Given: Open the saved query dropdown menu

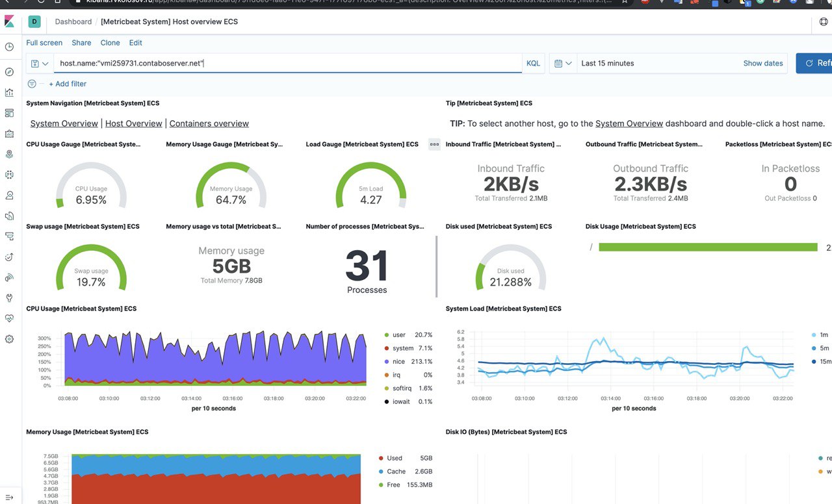Looking at the screenshot, I should coord(40,63).
